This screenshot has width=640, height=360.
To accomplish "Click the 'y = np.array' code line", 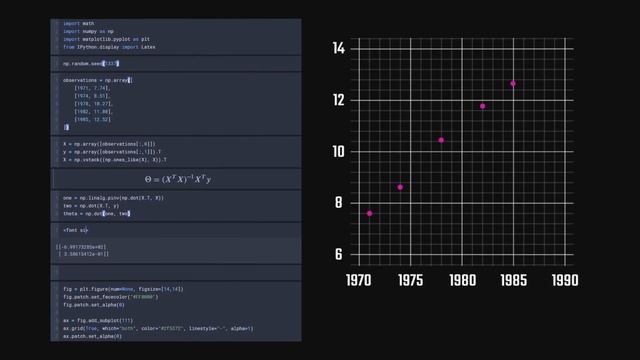I will coord(112,152).
